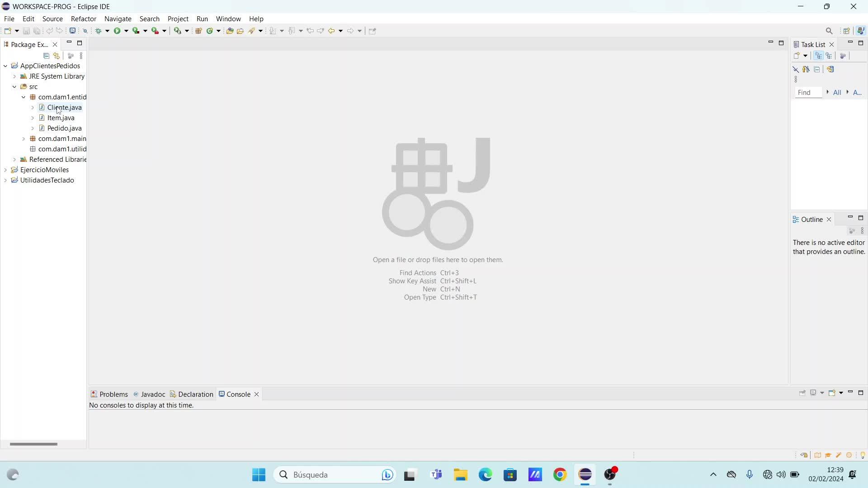Collapse the AppClientesPedidos project node
Screen dimensions: 868x488
point(5,66)
